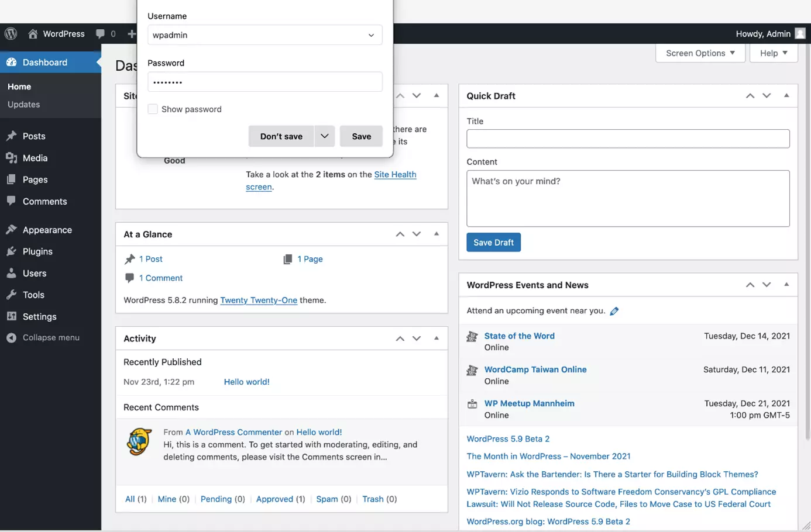Select Home under Dashboard
Image resolution: width=811 pixels, height=532 pixels.
pyautogui.click(x=19, y=87)
